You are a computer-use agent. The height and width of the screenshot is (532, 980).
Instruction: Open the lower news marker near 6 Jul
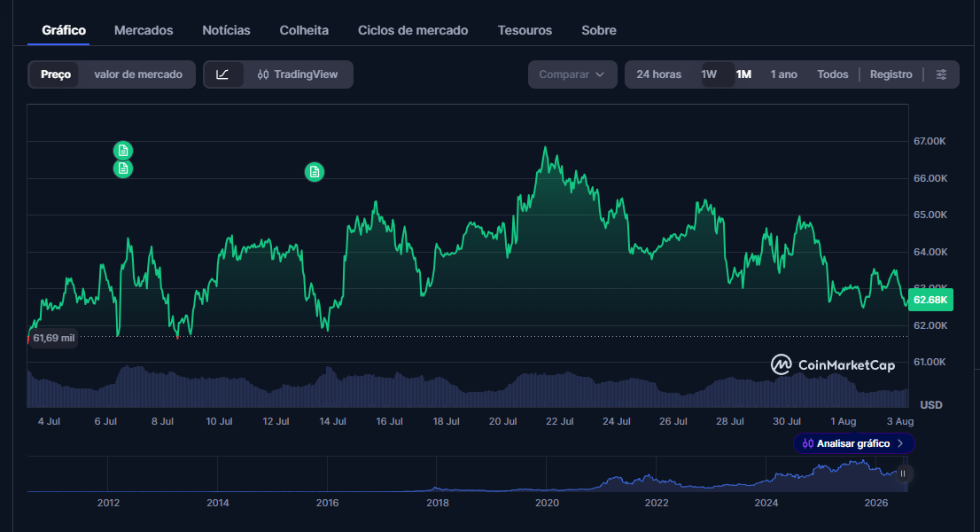(x=123, y=168)
